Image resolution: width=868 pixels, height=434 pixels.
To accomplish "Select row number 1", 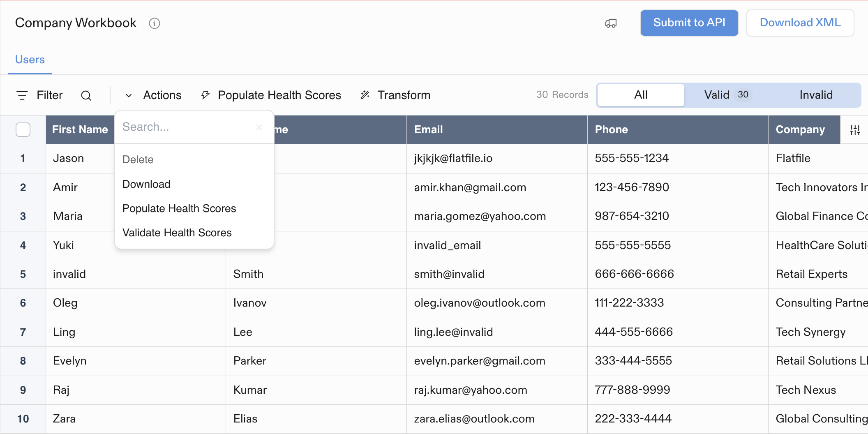I will pos(23,159).
